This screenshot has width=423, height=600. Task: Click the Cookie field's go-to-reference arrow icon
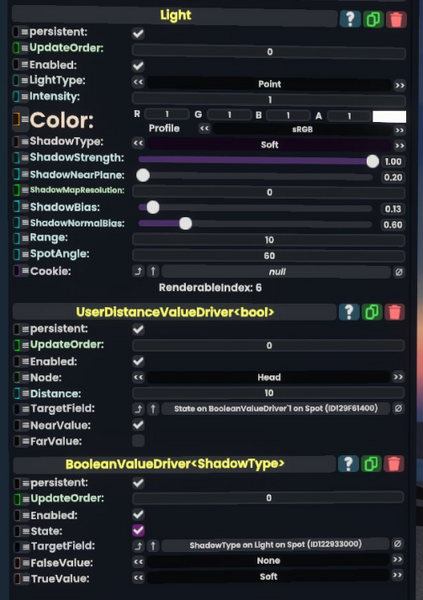point(138,271)
